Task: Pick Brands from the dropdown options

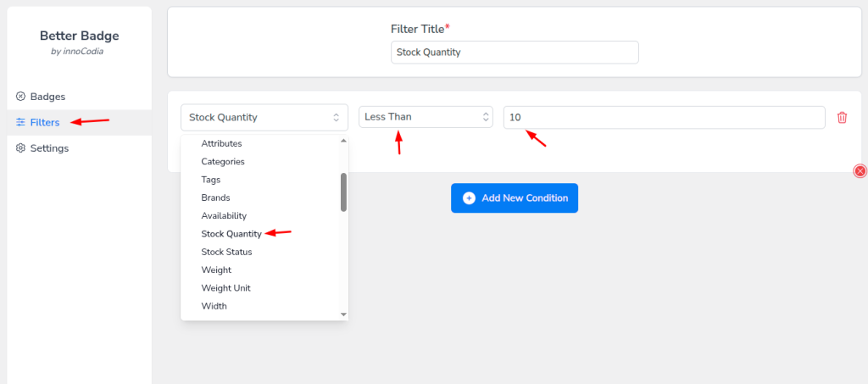Action: [x=215, y=198]
